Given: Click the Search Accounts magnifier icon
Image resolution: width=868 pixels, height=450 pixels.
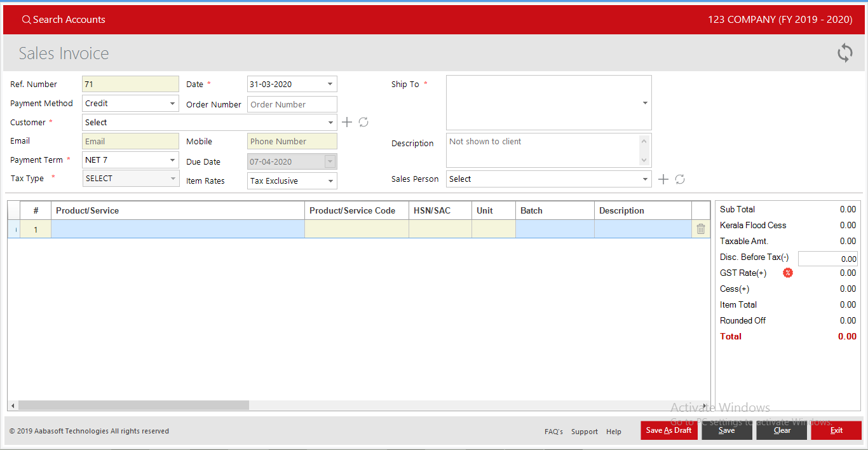Looking at the screenshot, I should coord(25,20).
